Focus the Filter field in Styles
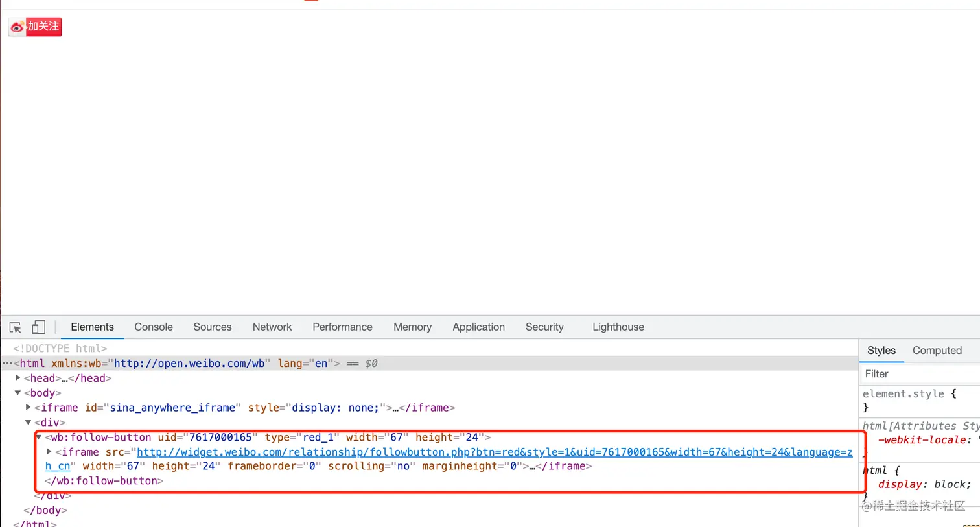The width and height of the screenshot is (980, 527). (920, 374)
